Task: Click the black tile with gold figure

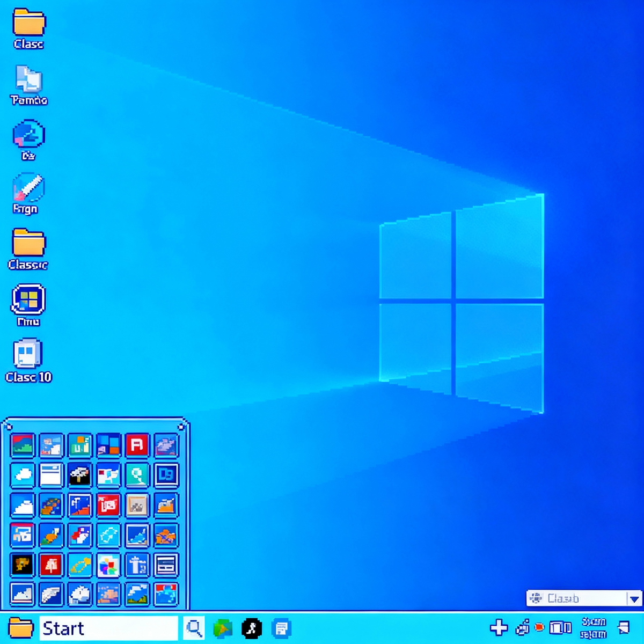Action: point(22,565)
